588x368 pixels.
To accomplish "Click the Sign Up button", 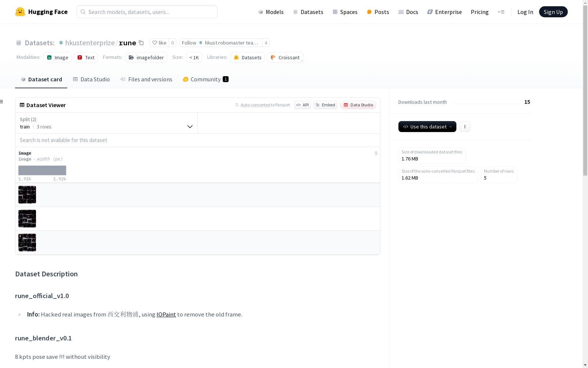I will 553,12.
